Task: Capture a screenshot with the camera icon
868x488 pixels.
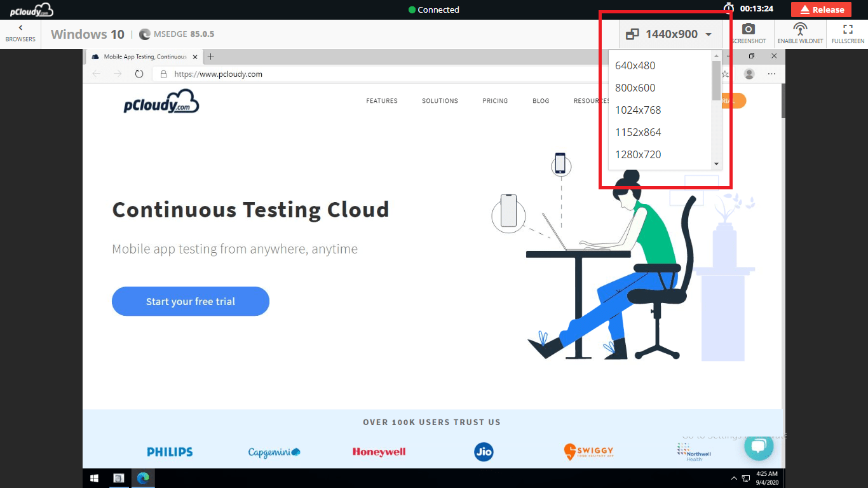Action: pos(749,34)
